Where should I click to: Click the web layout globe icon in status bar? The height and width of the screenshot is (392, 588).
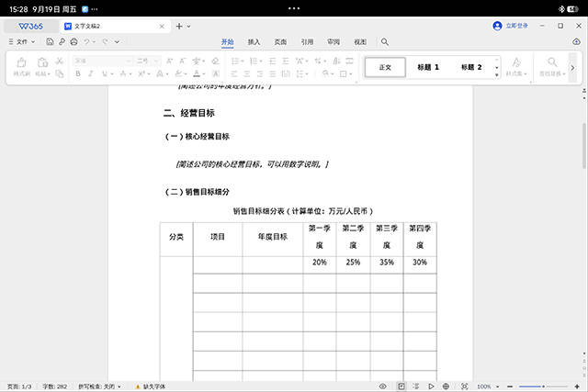pos(446,386)
